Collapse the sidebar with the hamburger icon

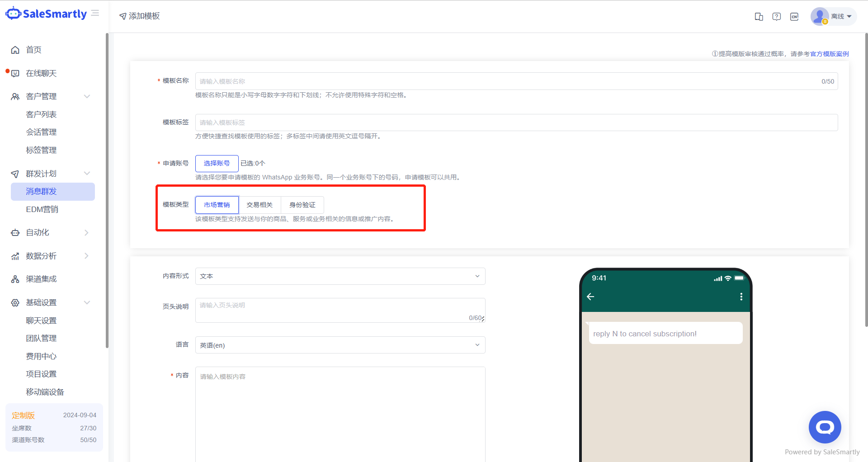click(95, 14)
